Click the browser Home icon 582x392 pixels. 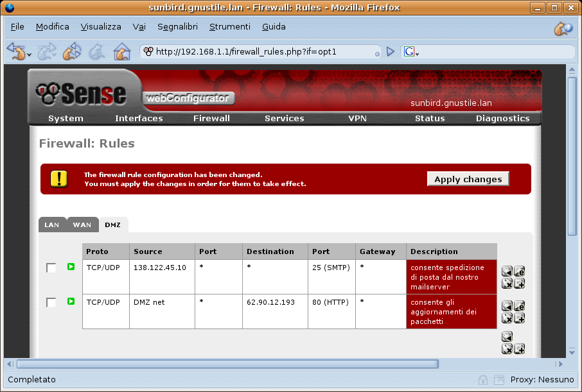click(121, 51)
